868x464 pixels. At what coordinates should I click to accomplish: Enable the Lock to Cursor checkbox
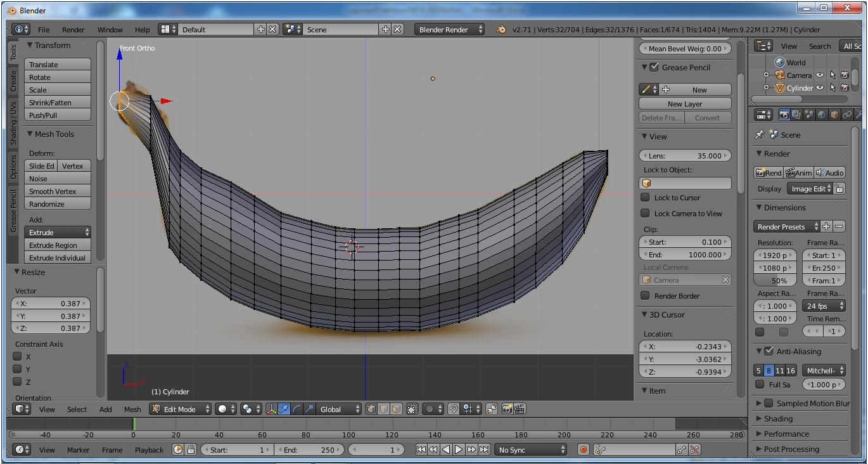point(645,198)
